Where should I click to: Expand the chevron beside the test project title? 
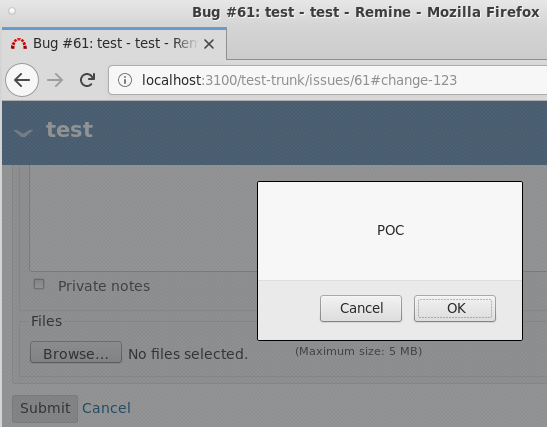pos(23,133)
